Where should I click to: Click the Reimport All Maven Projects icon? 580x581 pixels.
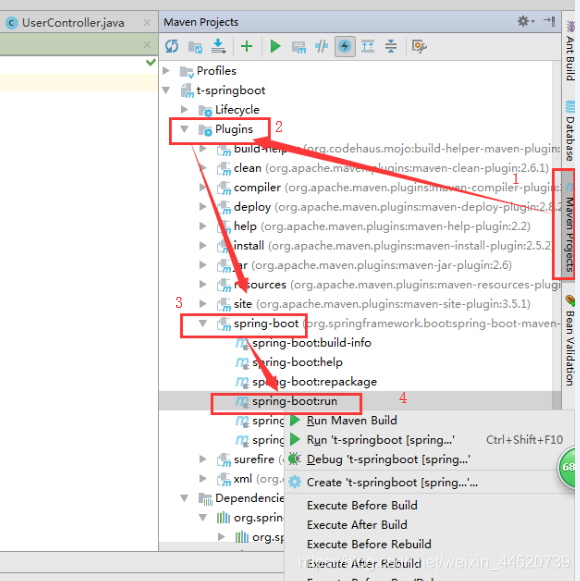pyautogui.click(x=172, y=46)
